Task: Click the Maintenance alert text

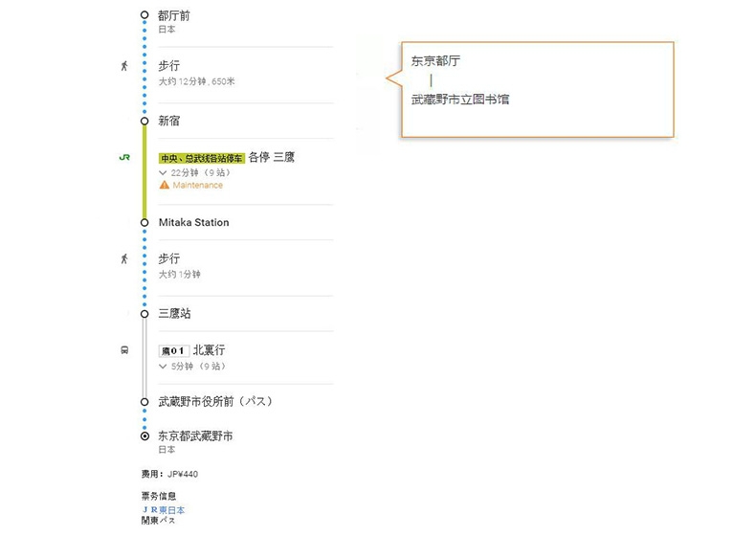Action: click(x=198, y=186)
